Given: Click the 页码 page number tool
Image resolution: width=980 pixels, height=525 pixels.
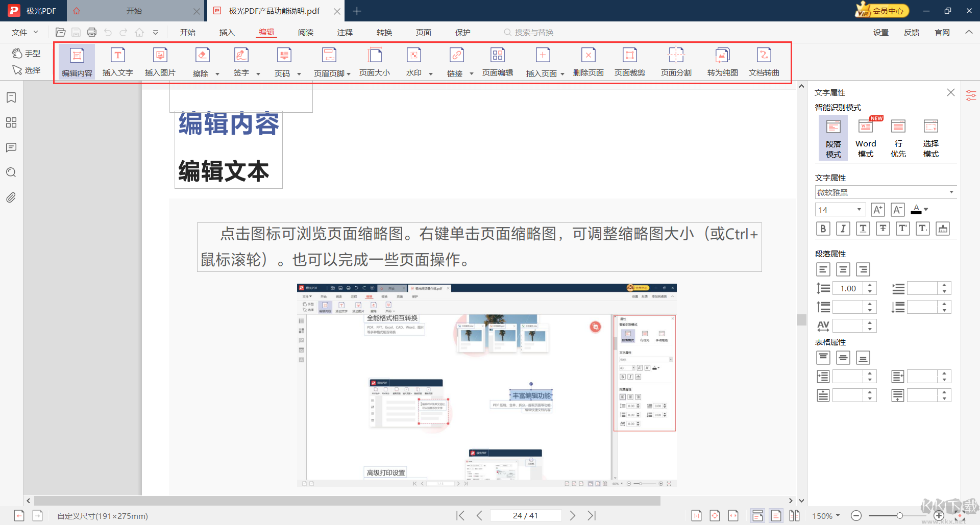Looking at the screenshot, I should [x=283, y=62].
